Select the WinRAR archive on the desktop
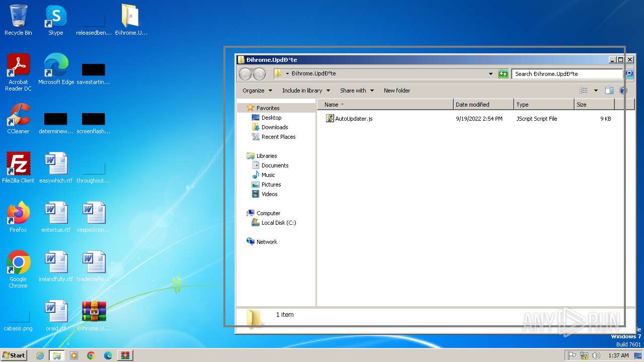The height and width of the screenshot is (362, 644). point(94,315)
